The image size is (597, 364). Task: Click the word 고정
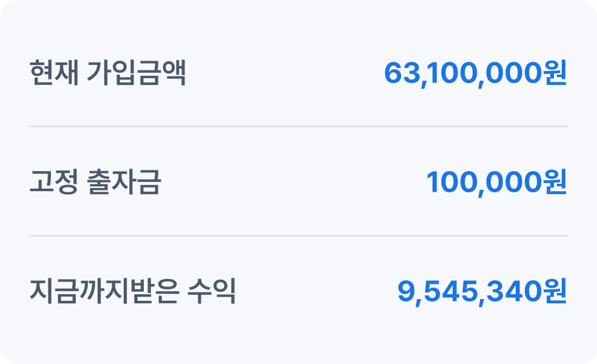pyautogui.click(x=53, y=182)
